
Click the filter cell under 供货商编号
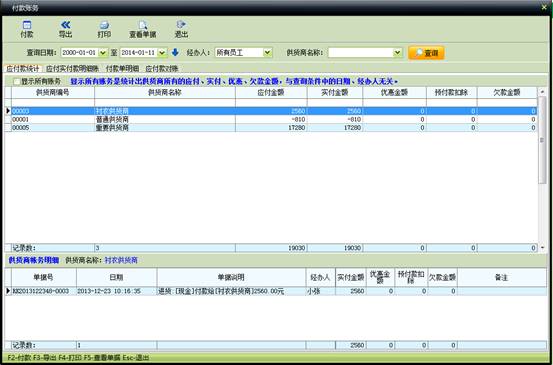[x=53, y=103]
